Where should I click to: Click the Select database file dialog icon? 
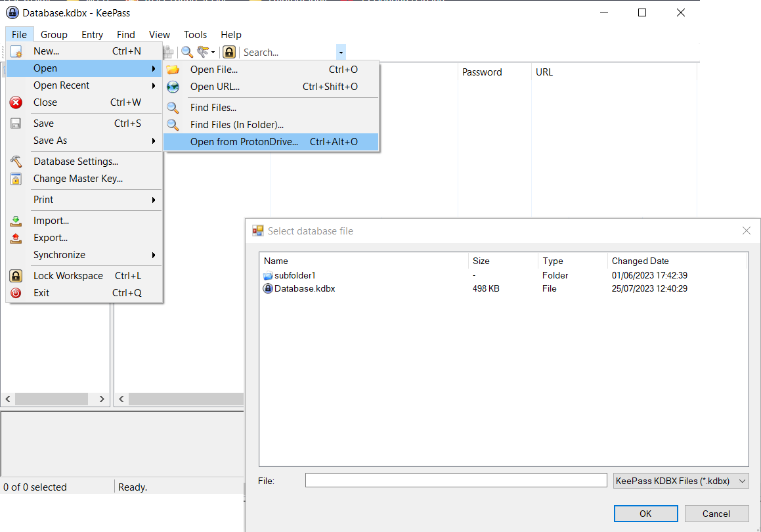click(x=257, y=231)
